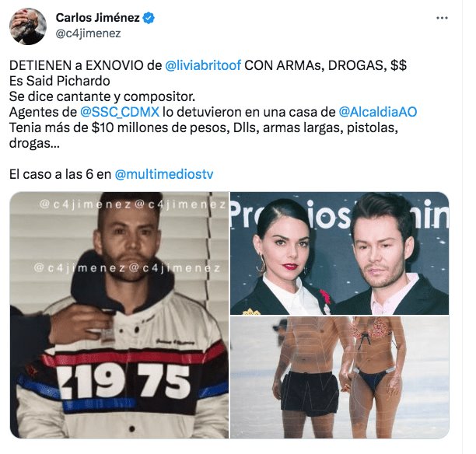Viewport: 476px width, 454px height.
Task: Click the line 'El caso a las 6 en'
Action: click(x=60, y=174)
